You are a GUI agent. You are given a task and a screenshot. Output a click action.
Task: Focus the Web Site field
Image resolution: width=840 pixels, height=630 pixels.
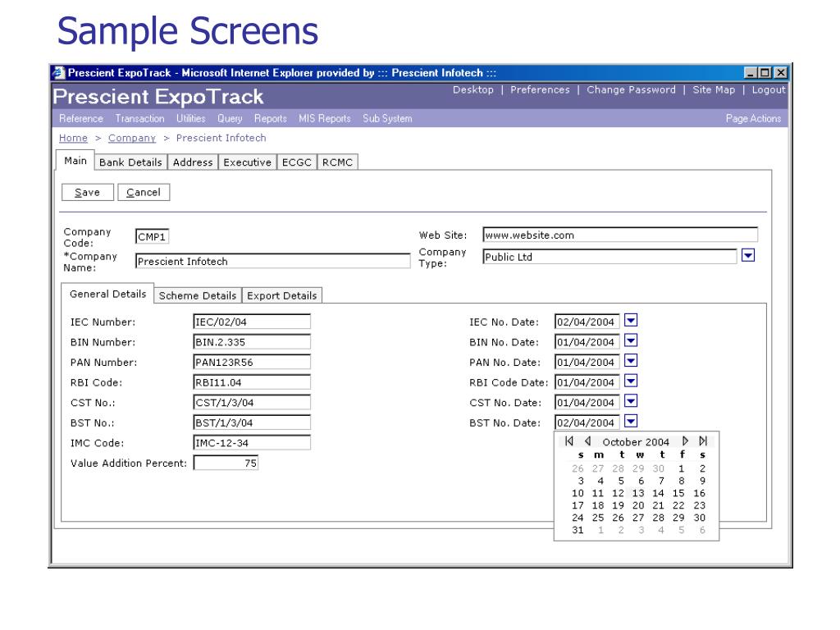tap(620, 235)
